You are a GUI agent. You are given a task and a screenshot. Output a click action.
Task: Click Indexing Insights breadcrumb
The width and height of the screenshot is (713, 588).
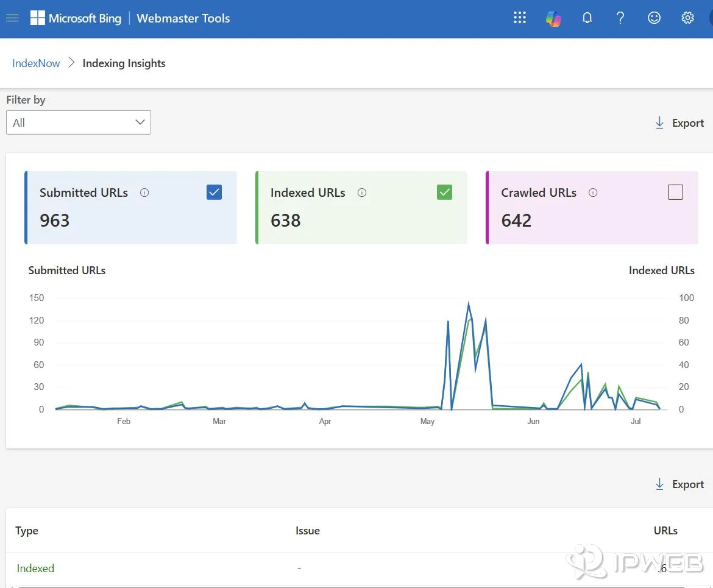pos(124,63)
